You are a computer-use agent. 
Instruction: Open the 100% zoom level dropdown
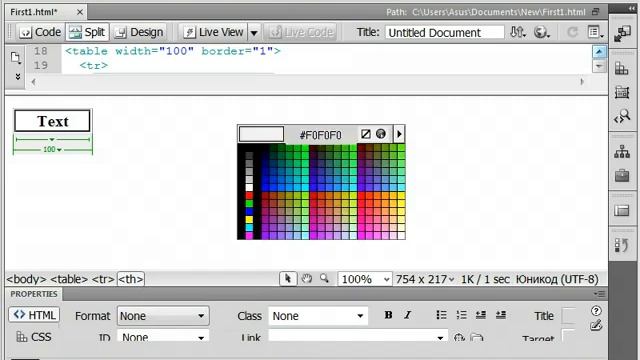(x=365, y=279)
